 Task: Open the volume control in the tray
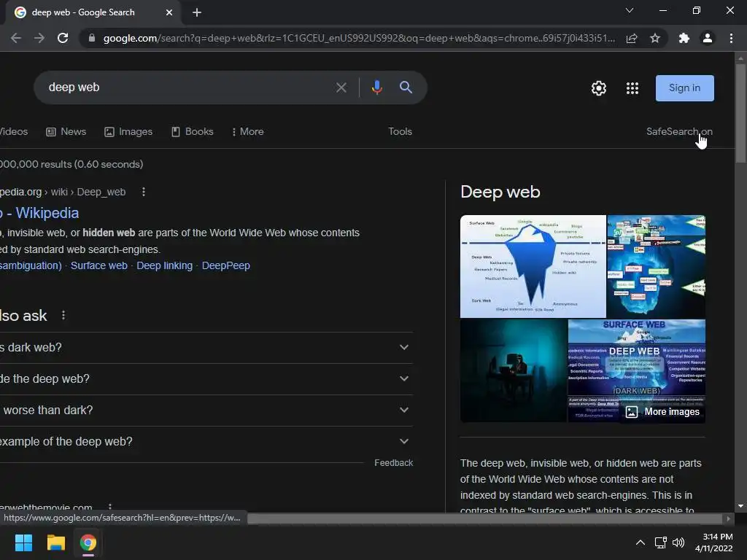(678, 542)
